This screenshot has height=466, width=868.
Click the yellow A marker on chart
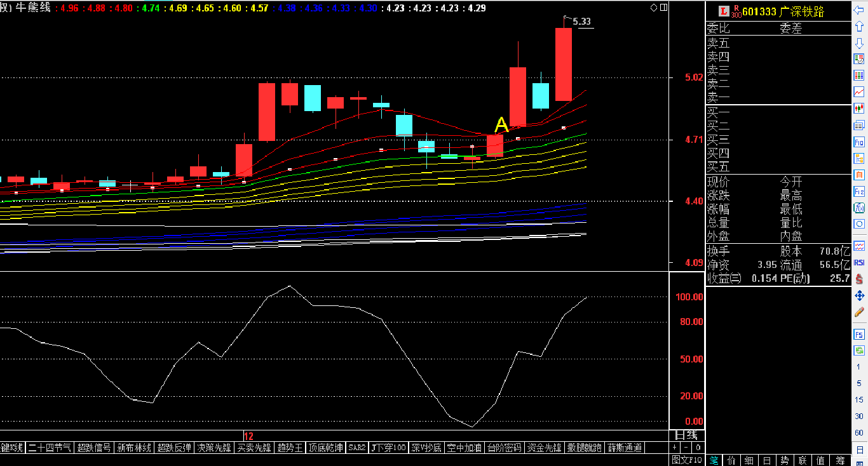(x=501, y=124)
